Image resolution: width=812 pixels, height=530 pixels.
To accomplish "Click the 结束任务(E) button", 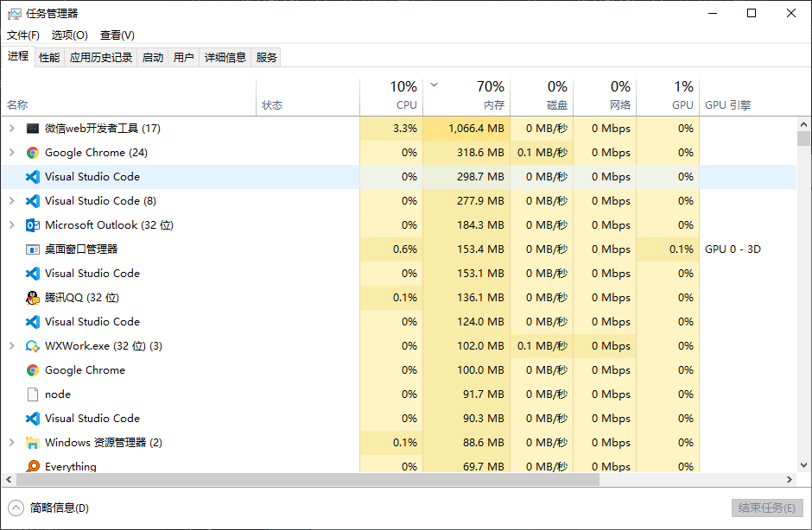I will tap(767, 508).
